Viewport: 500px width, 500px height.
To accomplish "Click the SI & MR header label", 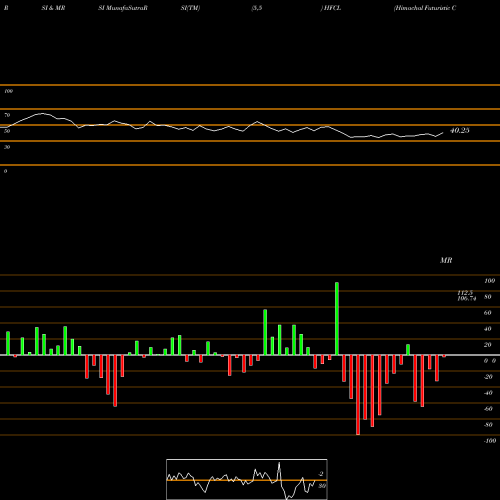I will coord(53,8).
